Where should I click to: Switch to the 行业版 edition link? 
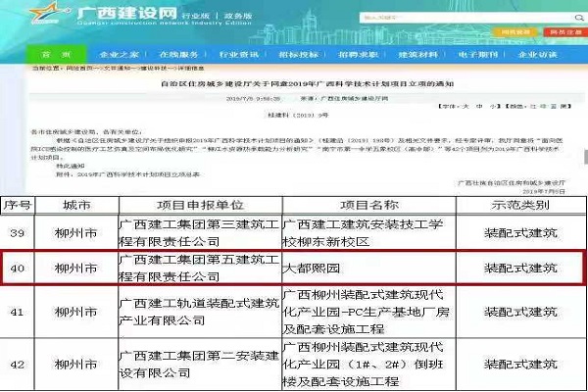coord(196,16)
